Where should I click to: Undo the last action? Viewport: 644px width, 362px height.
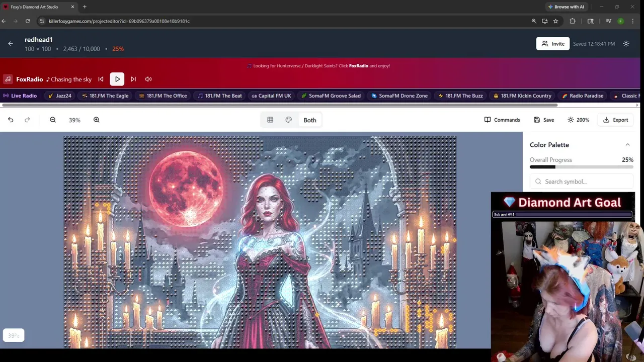pos(11,120)
